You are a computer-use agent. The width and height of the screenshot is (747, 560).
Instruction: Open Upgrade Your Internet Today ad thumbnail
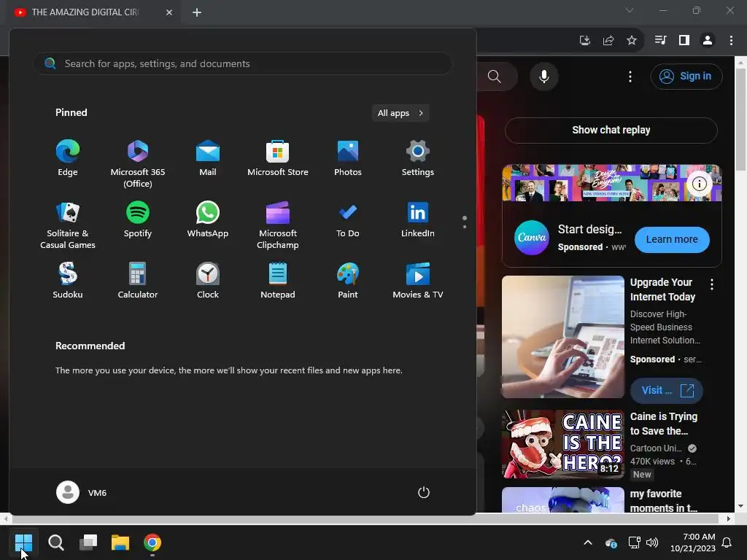(x=563, y=337)
